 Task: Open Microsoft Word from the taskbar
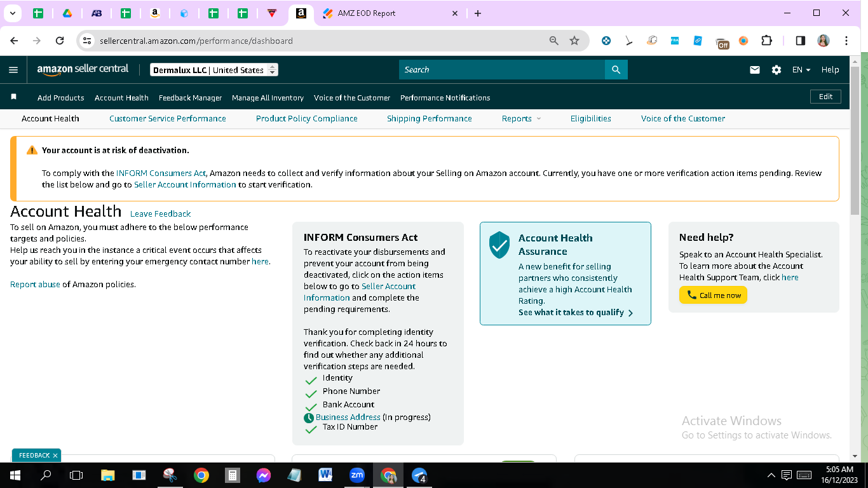[326, 475]
